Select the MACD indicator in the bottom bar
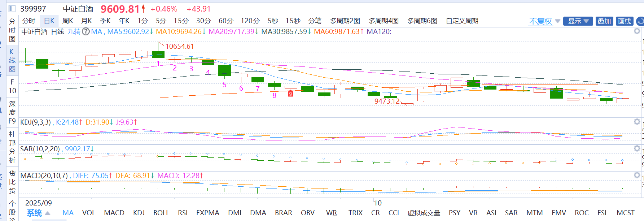Viewport: 644px width, 221px height. click(x=114, y=213)
